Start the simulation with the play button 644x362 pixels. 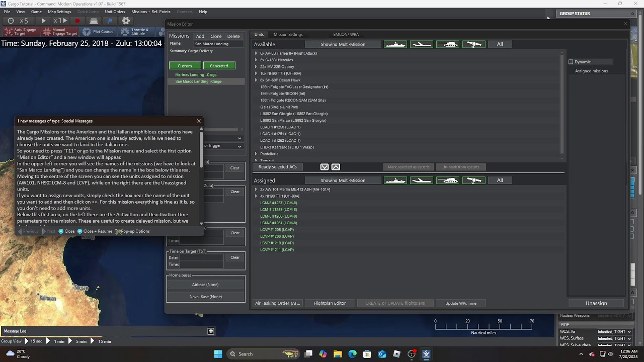click(x=43, y=21)
